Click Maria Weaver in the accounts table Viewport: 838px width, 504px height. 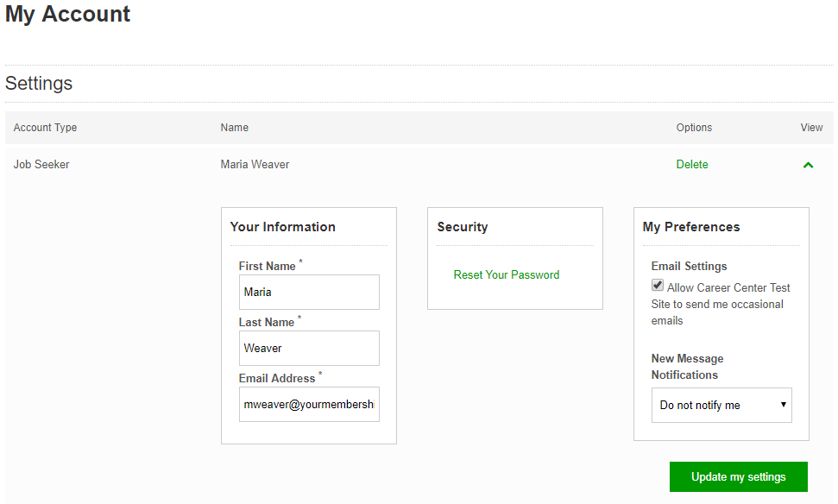(x=254, y=164)
